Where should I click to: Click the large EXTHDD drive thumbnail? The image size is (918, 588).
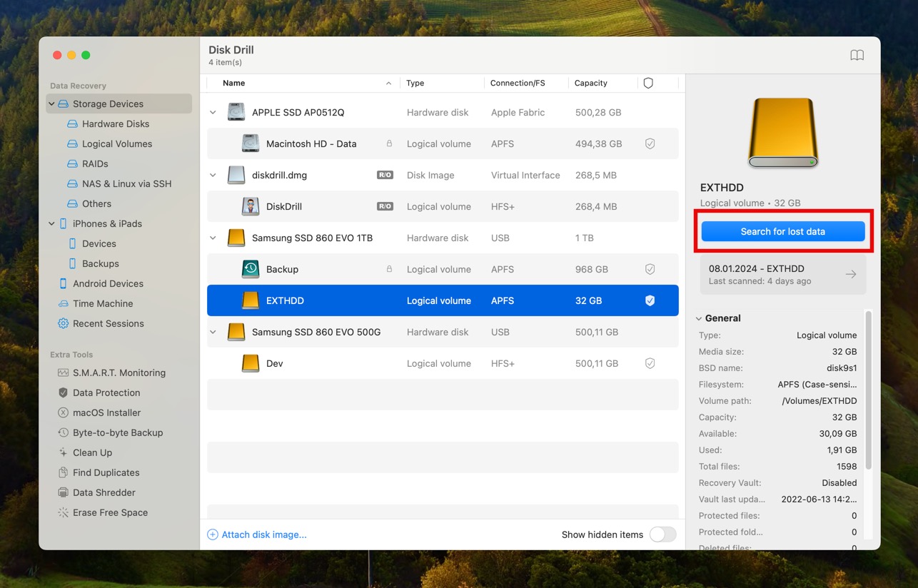[x=782, y=133]
